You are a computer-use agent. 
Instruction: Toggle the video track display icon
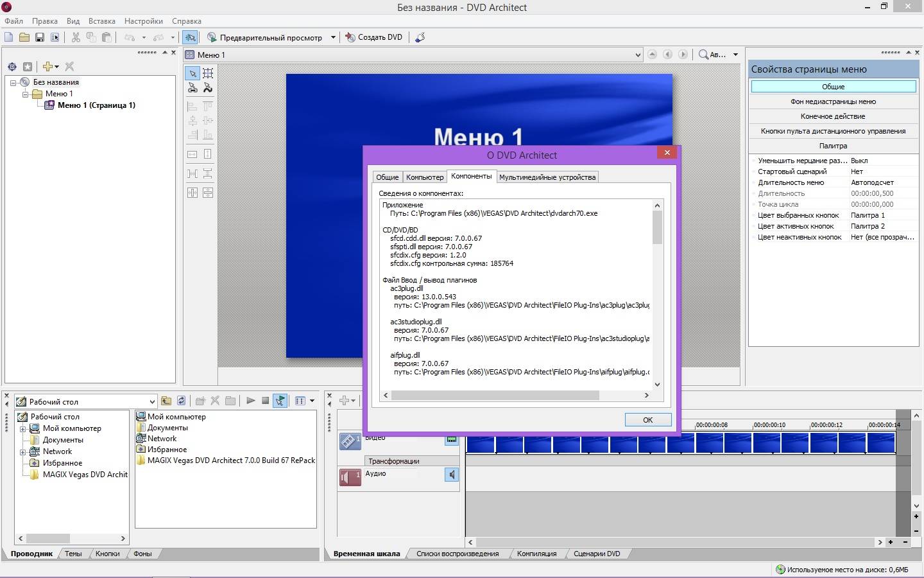(452, 440)
